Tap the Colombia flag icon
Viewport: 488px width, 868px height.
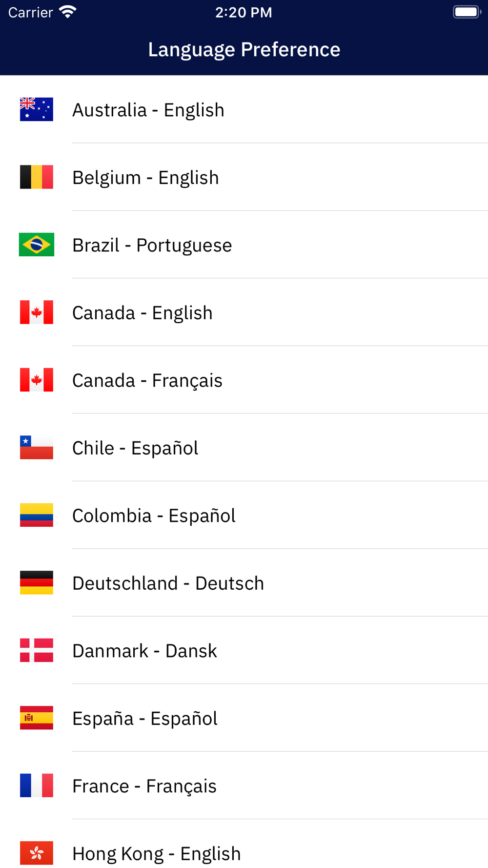37,515
